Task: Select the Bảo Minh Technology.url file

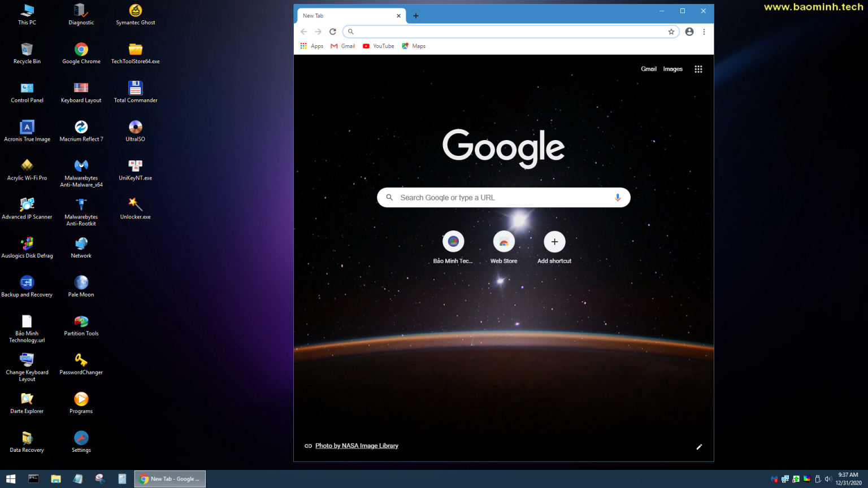Action: tap(27, 329)
